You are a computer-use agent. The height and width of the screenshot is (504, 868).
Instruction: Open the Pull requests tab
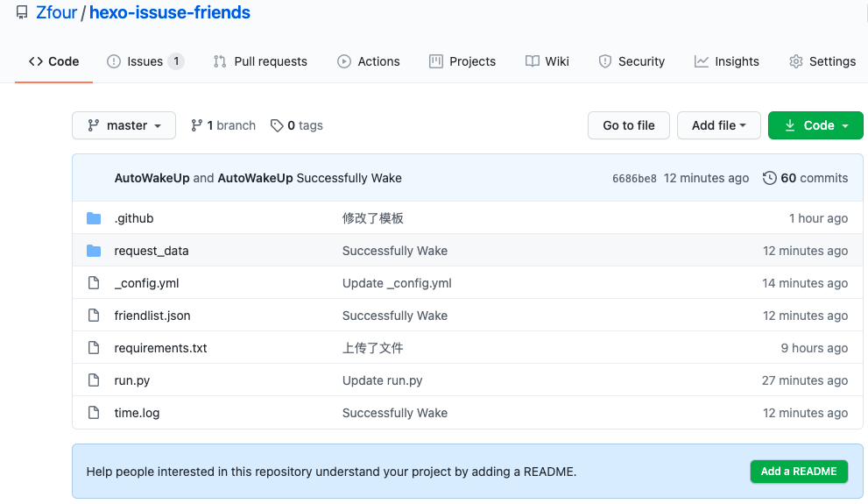coord(260,61)
